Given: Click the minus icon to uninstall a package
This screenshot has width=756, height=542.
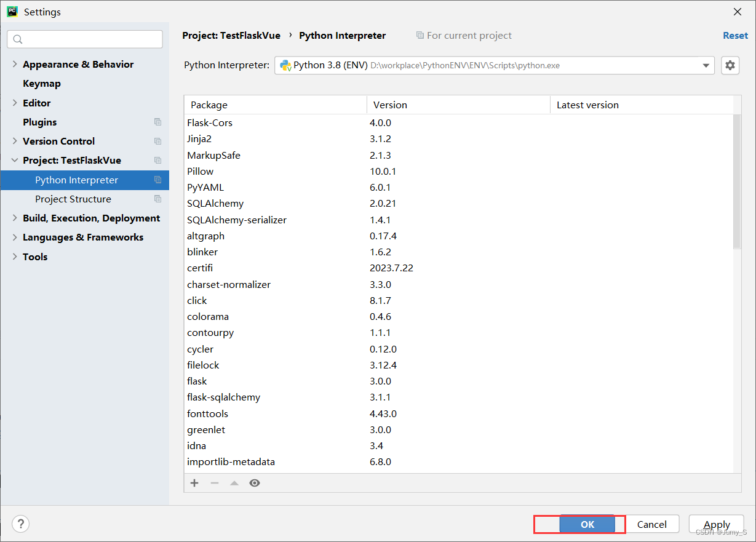Looking at the screenshot, I should pos(214,483).
